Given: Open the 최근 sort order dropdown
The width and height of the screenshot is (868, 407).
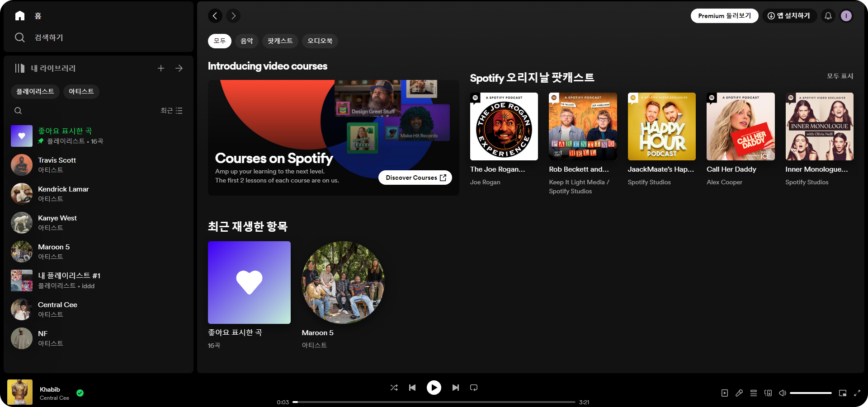Looking at the screenshot, I should (171, 111).
